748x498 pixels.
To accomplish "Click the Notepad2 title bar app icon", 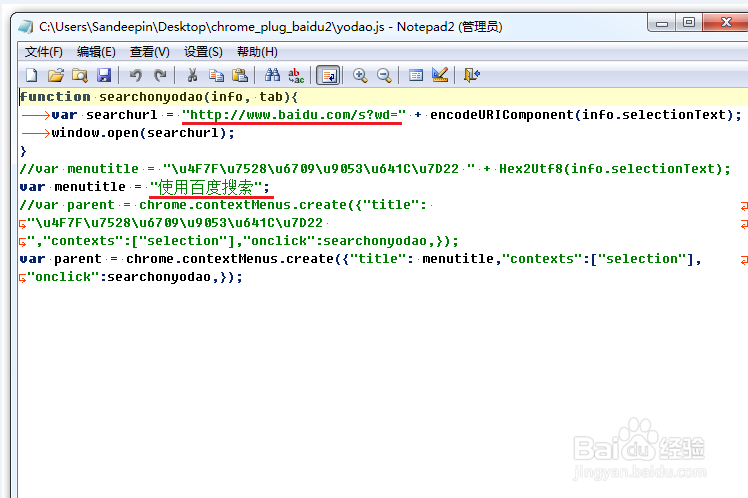I will tap(26, 27).
